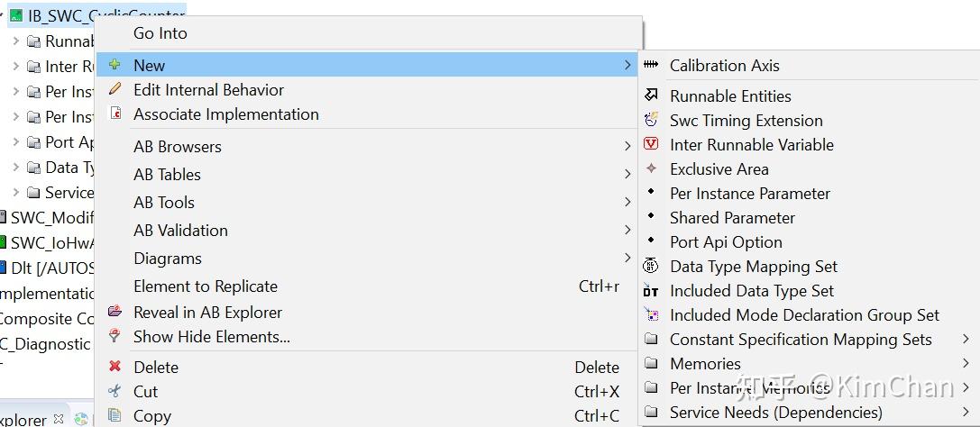This screenshot has width=980, height=427.
Task: Expand the Constant Specification Mapping Sets arrow
Action: coord(966,340)
